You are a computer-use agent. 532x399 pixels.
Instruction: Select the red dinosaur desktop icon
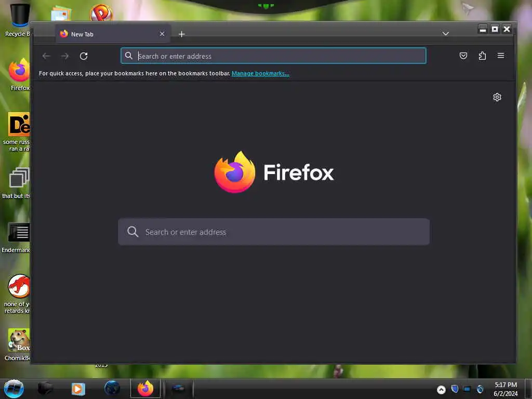click(x=18, y=294)
